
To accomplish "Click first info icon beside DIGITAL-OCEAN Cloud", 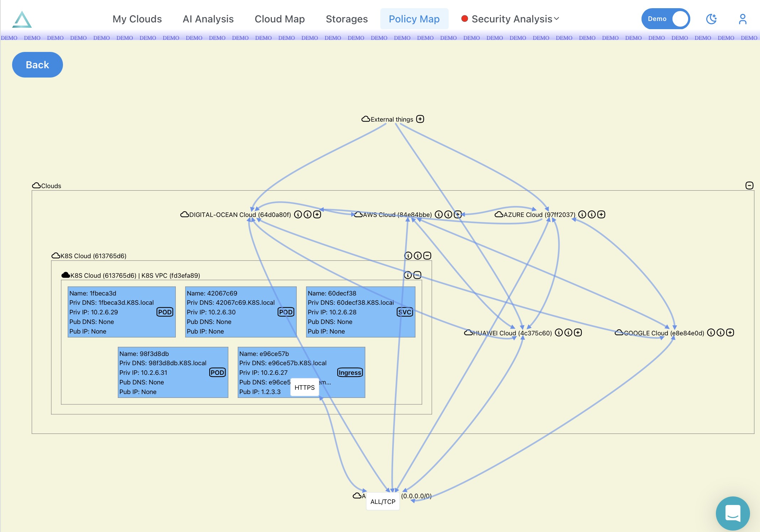I will tap(298, 214).
